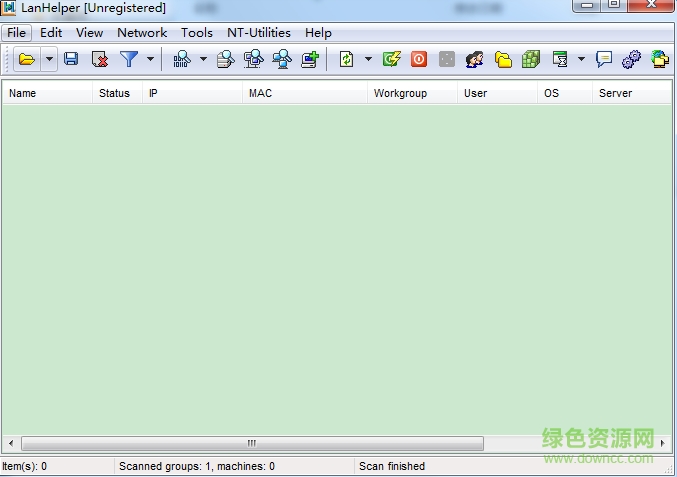The width and height of the screenshot is (677, 477).
Task: Sort list by IP column header
Action: tap(192, 93)
